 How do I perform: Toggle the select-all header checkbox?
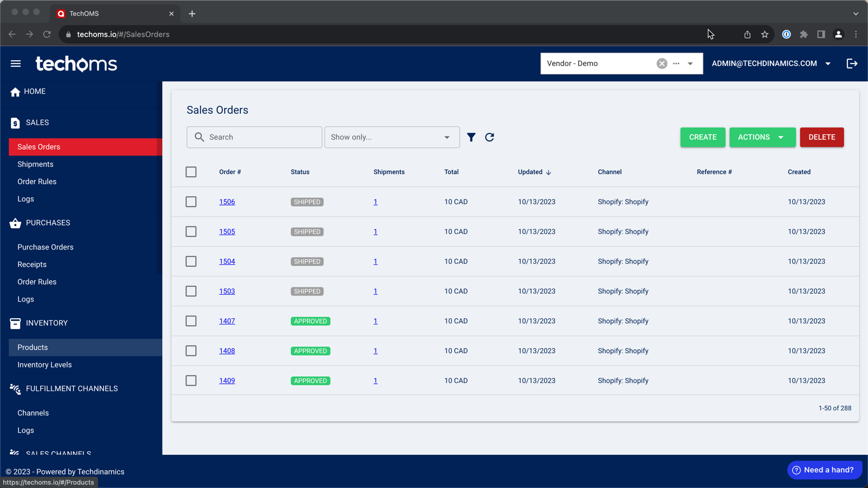tap(191, 172)
